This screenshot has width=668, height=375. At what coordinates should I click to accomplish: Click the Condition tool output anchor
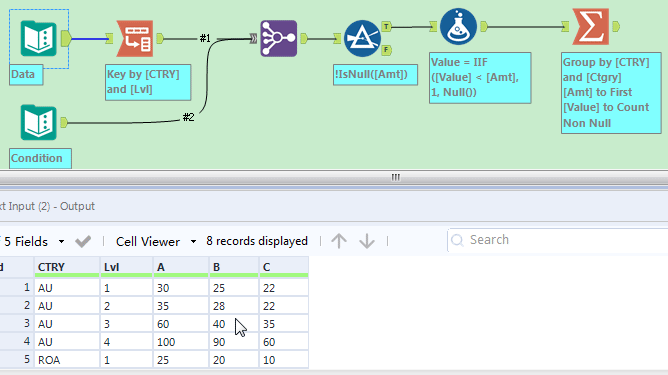tap(64, 123)
